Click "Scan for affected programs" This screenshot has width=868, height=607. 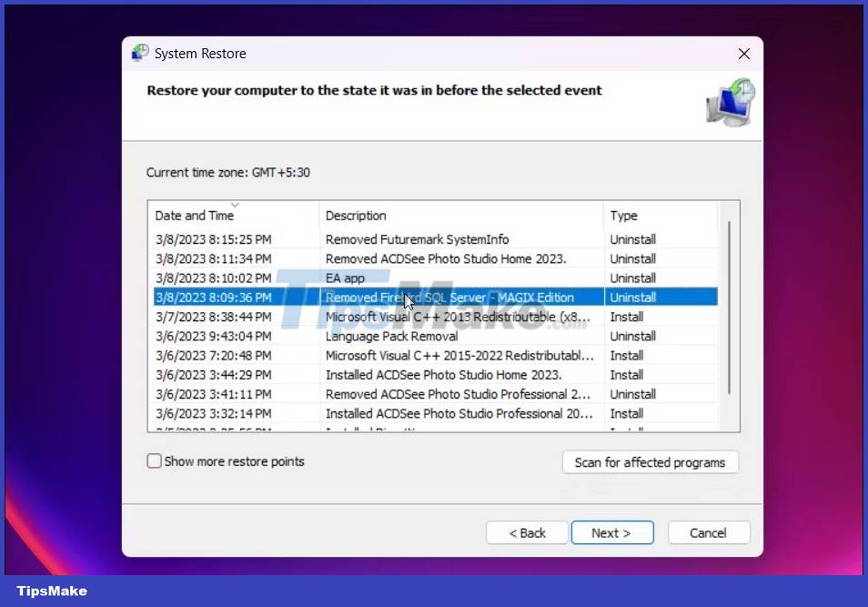[x=650, y=462]
